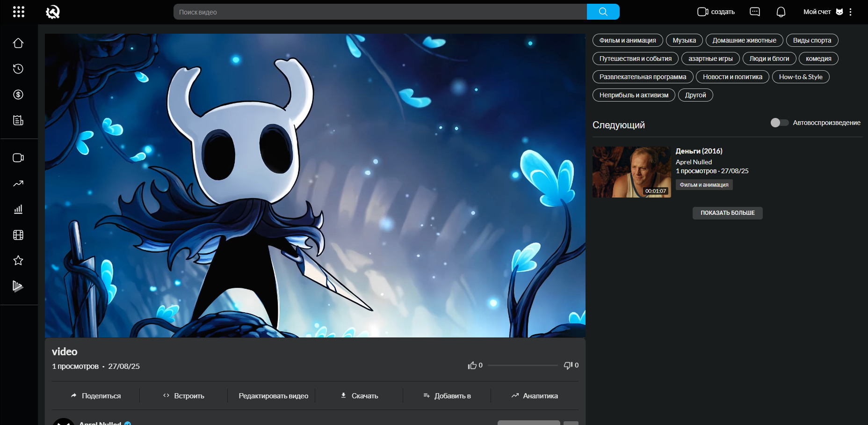Open the star favorites icon in sidebar
Screen dimensions: 868x425
(x=18, y=260)
